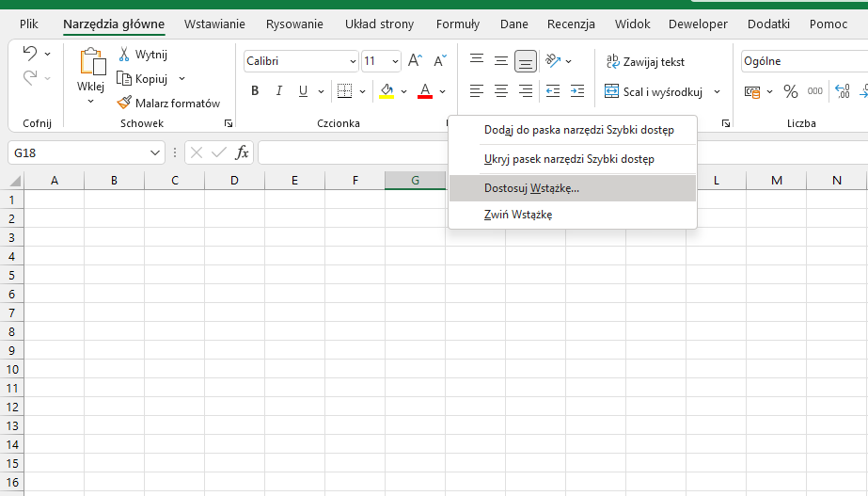This screenshot has width=868, height=496.
Task: Click accounting number format icon
Action: click(x=751, y=91)
